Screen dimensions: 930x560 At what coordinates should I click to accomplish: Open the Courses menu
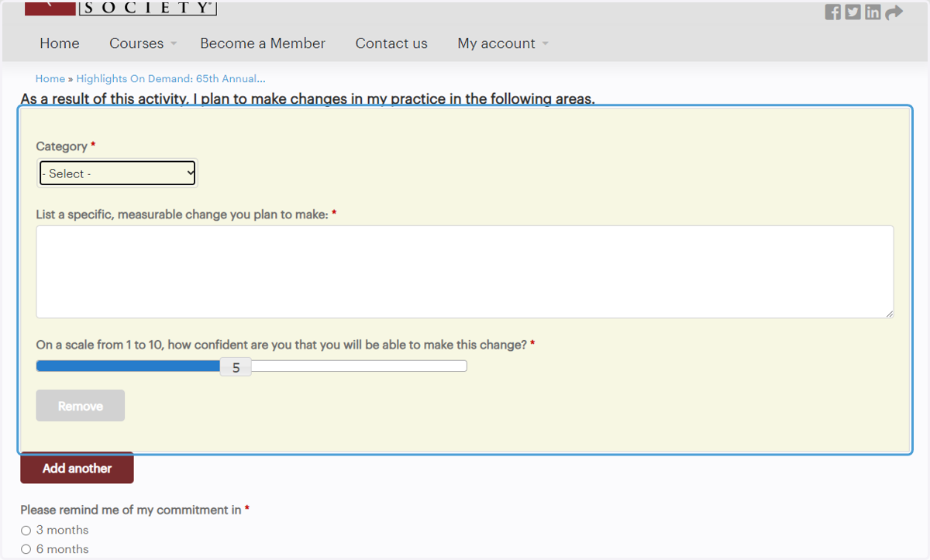pyautogui.click(x=136, y=43)
